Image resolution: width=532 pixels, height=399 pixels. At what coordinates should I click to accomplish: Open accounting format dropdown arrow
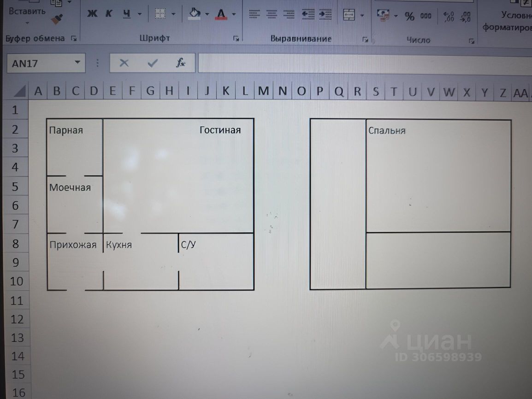click(396, 16)
